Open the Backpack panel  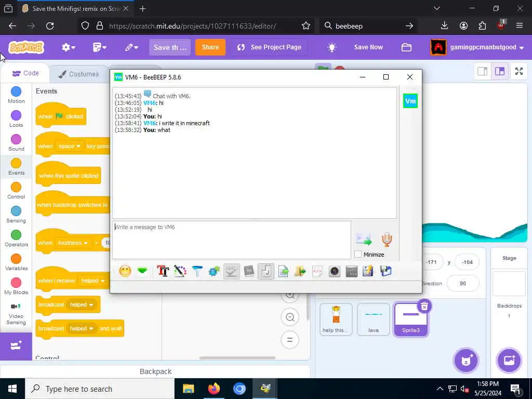click(x=155, y=371)
